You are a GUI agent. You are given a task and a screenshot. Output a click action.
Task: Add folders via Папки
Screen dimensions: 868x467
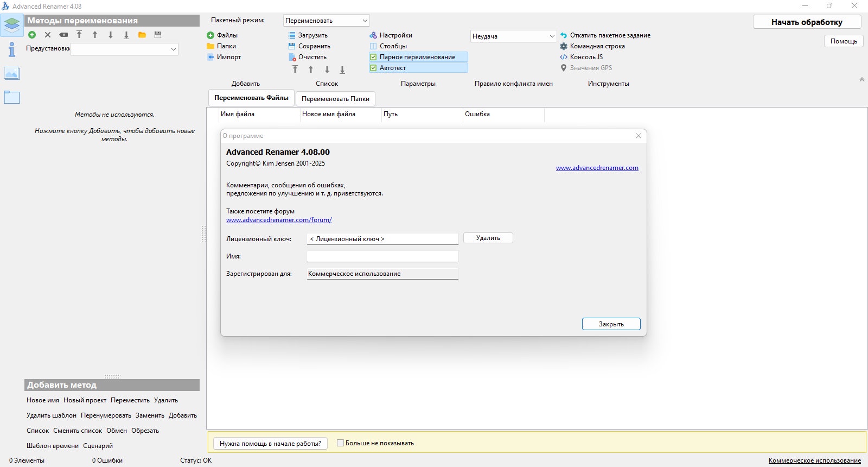[x=221, y=46]
